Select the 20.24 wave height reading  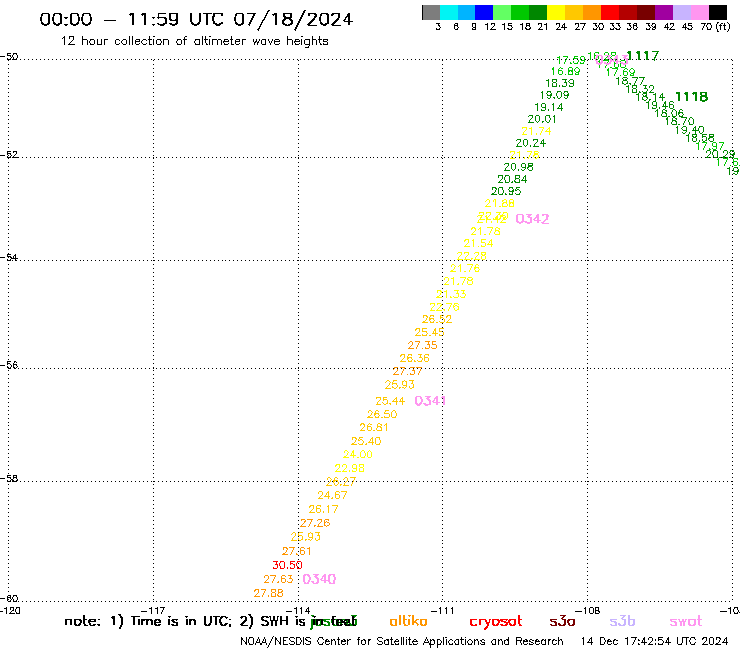pos(531,143)
